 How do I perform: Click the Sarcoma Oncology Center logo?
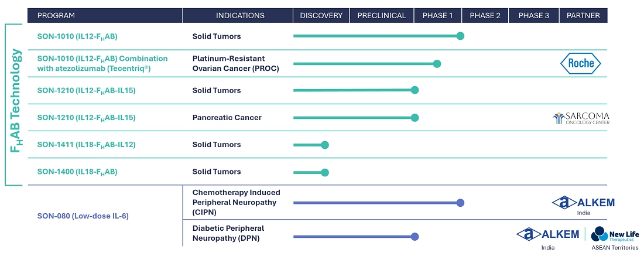[x=581, y=118]
